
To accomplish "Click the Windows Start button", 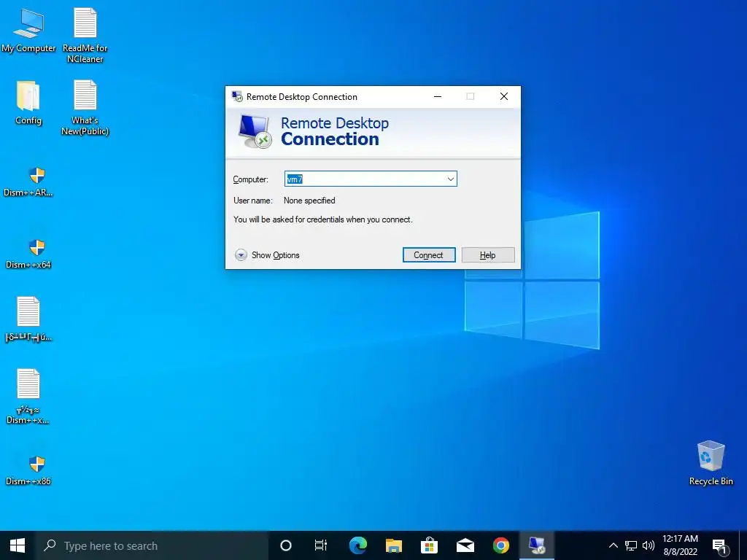I will pyautogui.click(x=18, y=545).
